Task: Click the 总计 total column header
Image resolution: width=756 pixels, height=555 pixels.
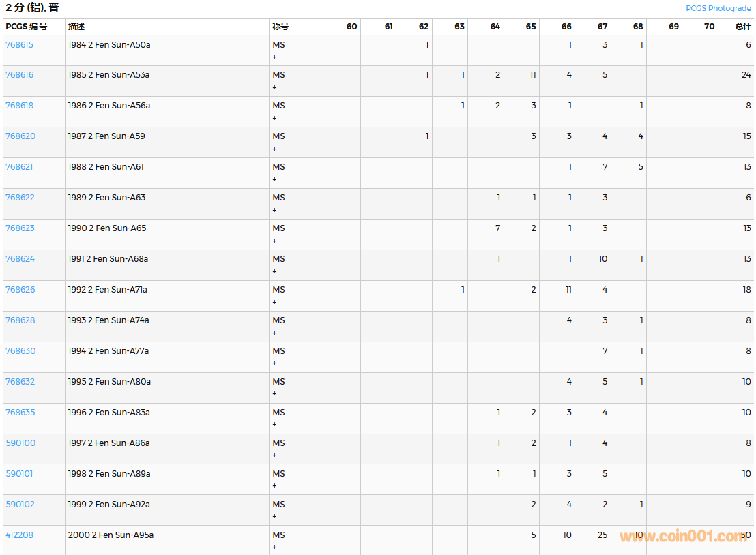Action: tap(742, 27)
